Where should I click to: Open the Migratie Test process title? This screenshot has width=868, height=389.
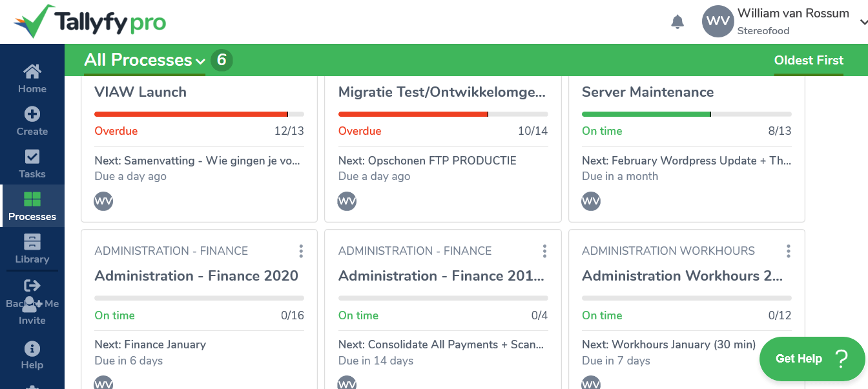(x=442, y=92)
